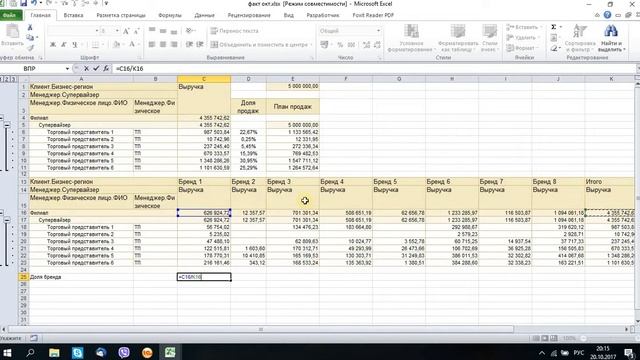
Task: Align cell text to the middle
Action: tap(163, 31)
